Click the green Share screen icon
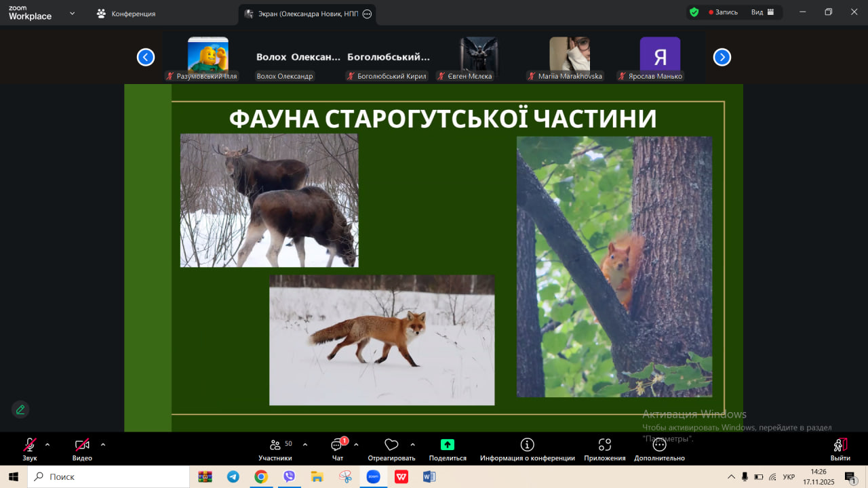This screenshot has height=488, width=868. coord(448,445)
